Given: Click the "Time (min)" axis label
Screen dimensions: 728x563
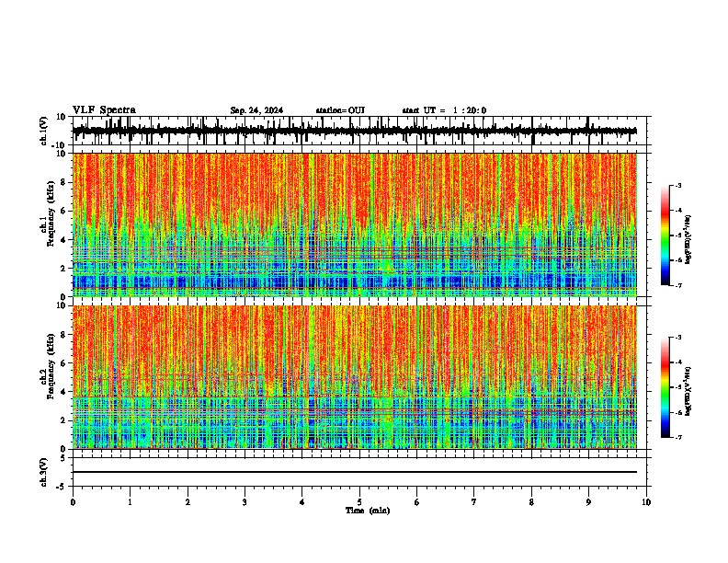Looking at the screenshot, I should coord(368,511).
